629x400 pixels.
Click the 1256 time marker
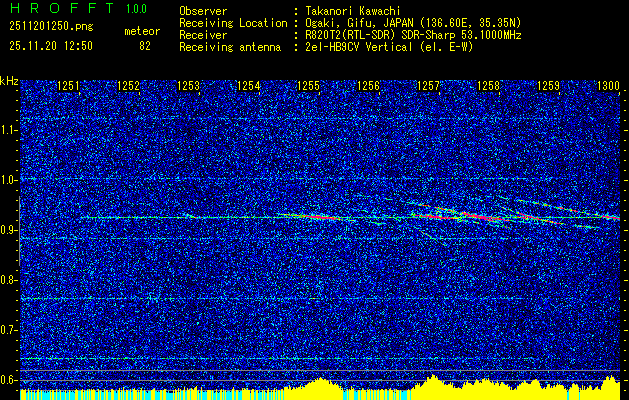368,85
